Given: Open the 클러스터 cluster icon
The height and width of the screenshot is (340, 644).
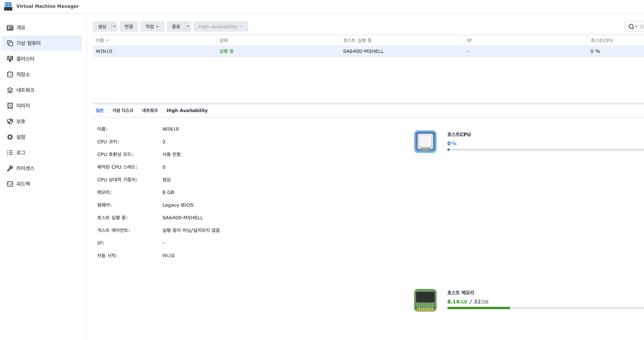Looking at the screenshot, I should click(10, 59).
